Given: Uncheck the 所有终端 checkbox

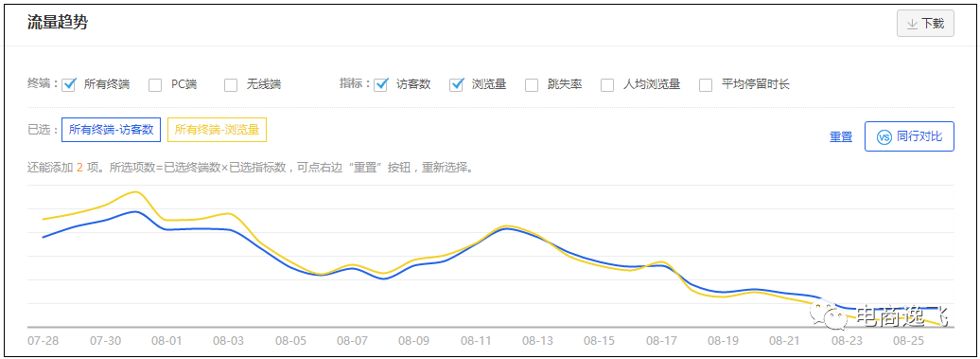Looking at the screenshot, I should coord(69,84).
